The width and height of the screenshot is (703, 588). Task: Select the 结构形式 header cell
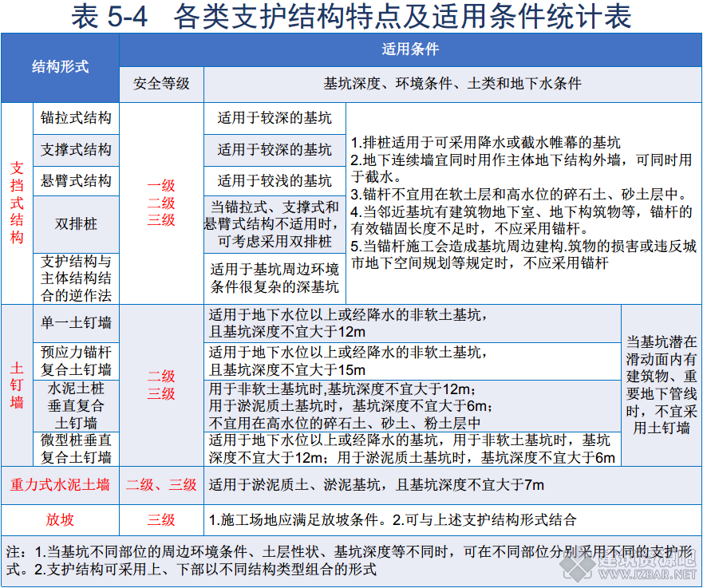tap(60, 68)
